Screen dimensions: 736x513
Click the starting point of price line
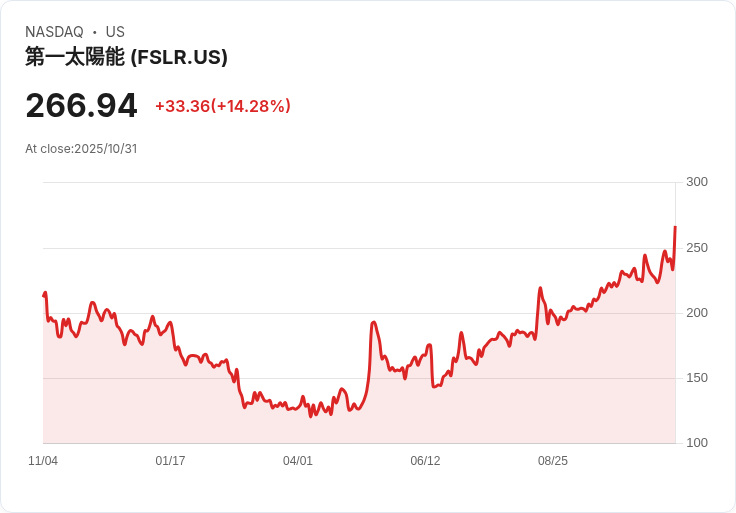pyautogui.click(x=44, y=295)
